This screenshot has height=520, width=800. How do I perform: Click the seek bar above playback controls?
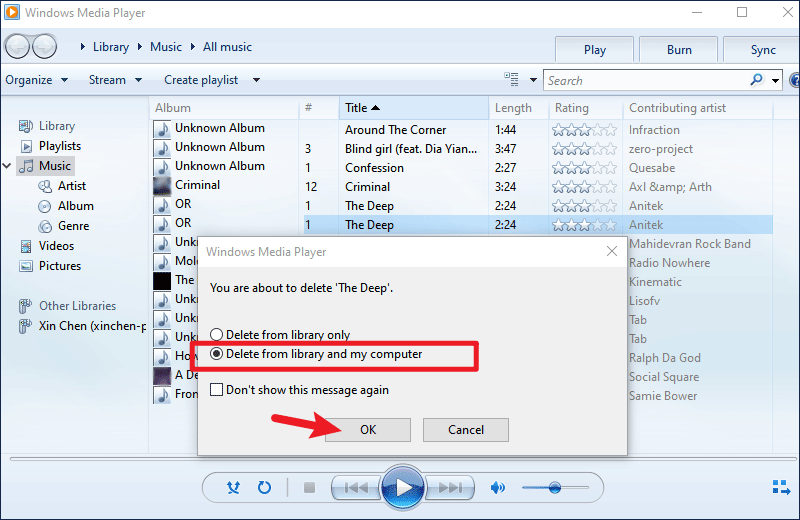click(x=403, y=459)
